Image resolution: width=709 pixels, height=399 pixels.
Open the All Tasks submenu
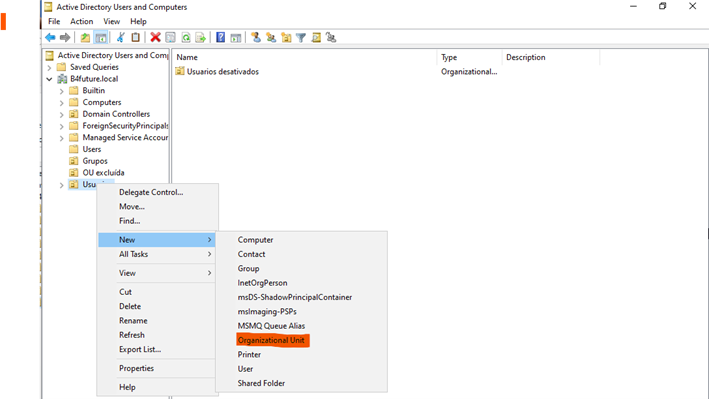coord(157,254)
